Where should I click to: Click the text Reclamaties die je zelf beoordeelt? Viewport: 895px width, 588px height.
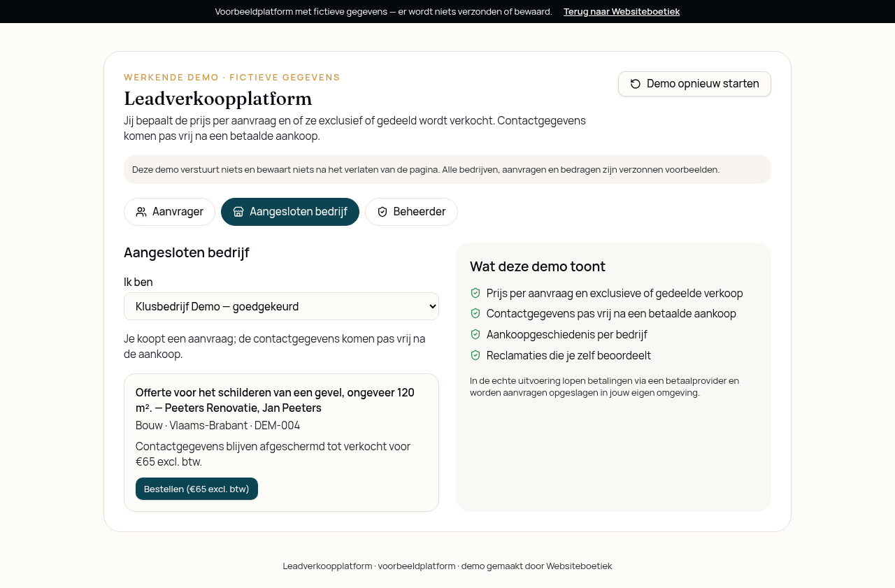pyautogui.click(x=568, y=355)
